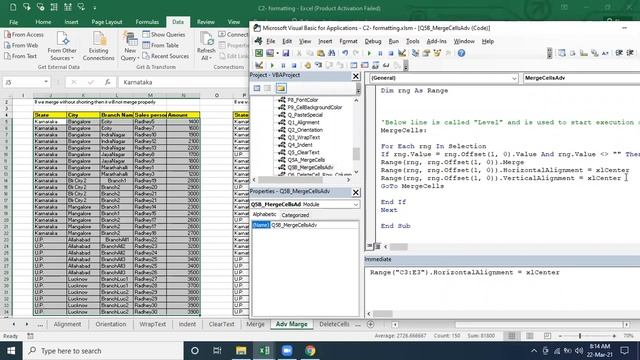Toggle Full Module View button below code pane
Screen dimensions: 640x360
(x=378, y=246)
